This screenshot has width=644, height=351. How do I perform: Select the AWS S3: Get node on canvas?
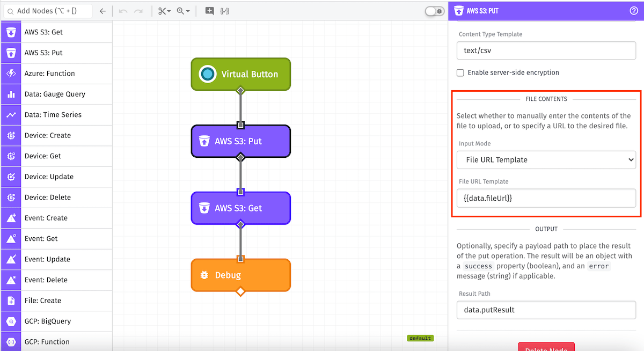(x=241, y=208)
